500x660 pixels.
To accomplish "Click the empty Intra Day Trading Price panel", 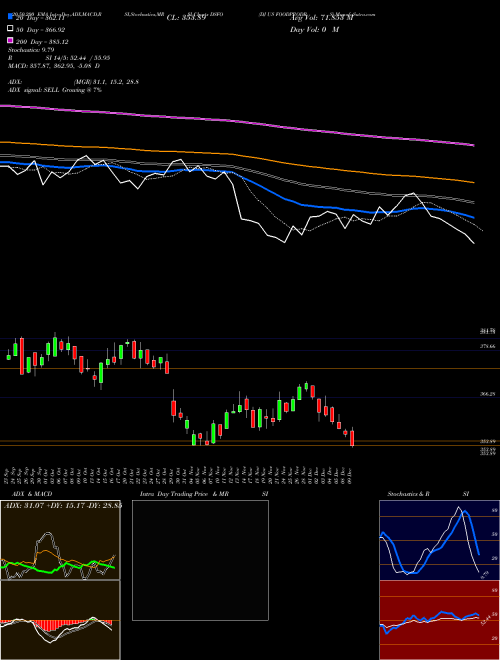I will 200,560.
